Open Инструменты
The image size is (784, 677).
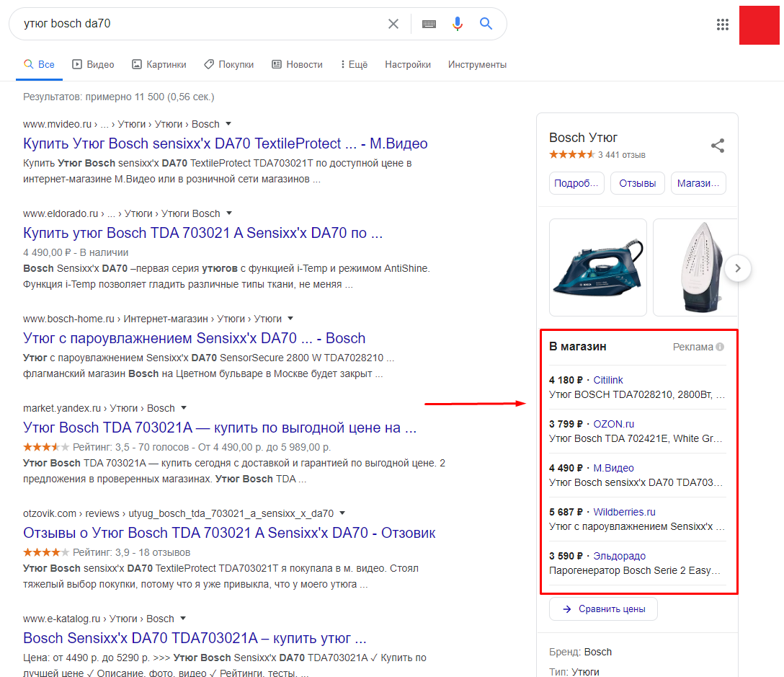[x=477, y=65]
